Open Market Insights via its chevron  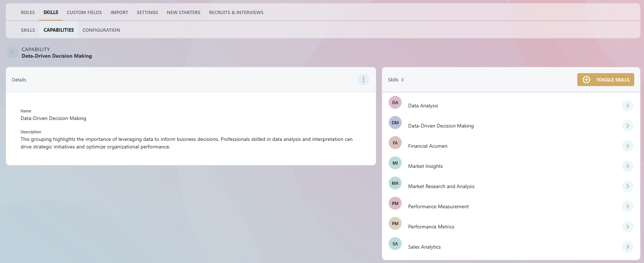point(628,166)
